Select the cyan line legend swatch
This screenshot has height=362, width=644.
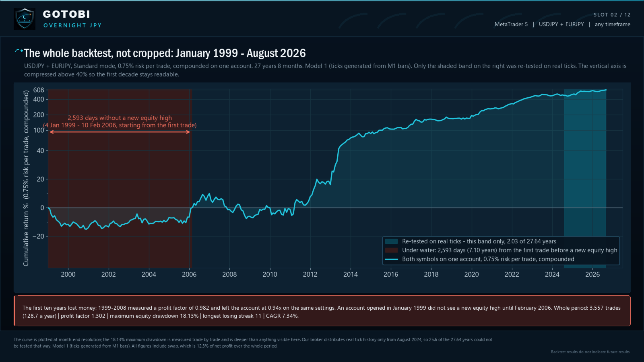click(391, 259)
